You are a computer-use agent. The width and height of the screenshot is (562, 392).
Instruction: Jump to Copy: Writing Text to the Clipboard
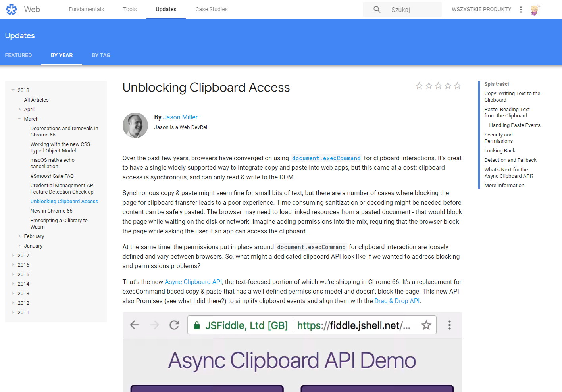[512, 96]
